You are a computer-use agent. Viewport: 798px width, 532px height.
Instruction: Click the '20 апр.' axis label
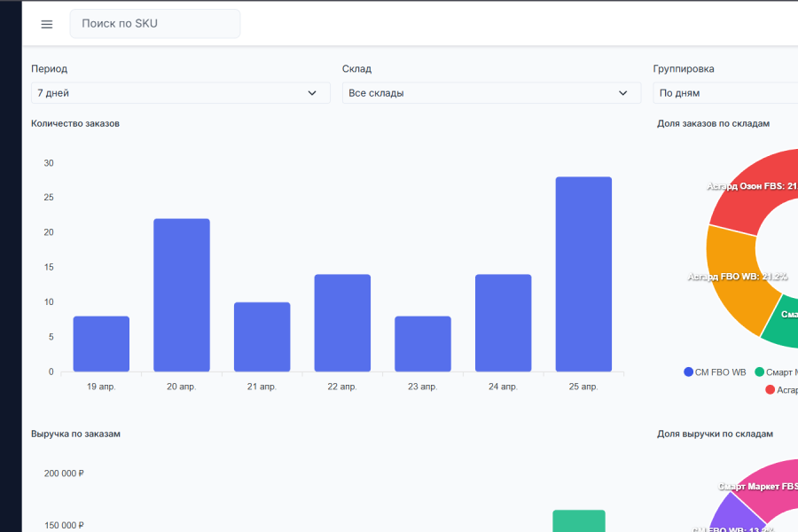point(181,387)
